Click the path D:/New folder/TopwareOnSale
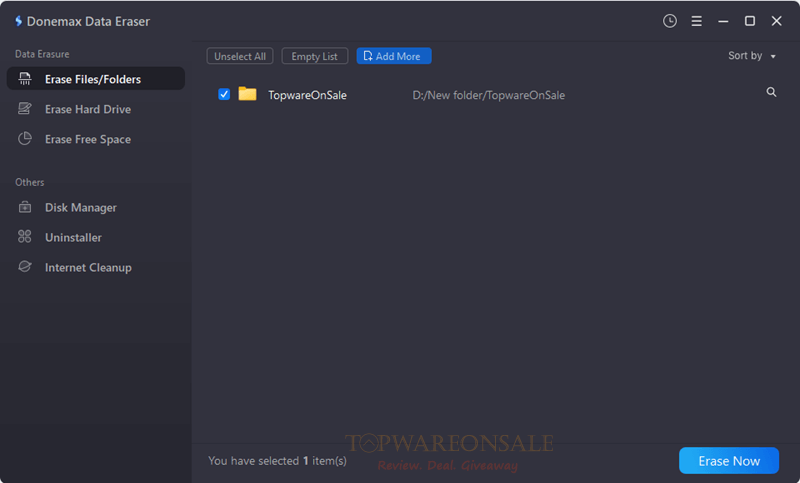The height and width of the screenshot is (483, 800). pos(488,95)
